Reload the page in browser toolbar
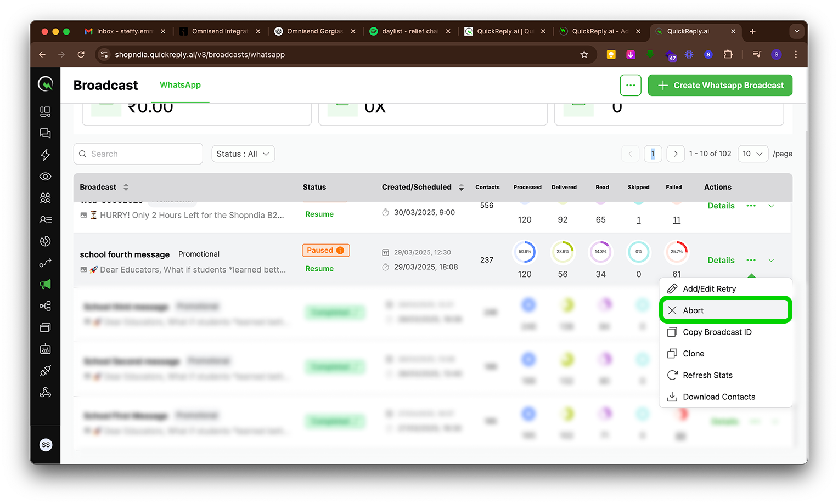Viewport: 838px width, 504px height. click(x=81, y=54)
